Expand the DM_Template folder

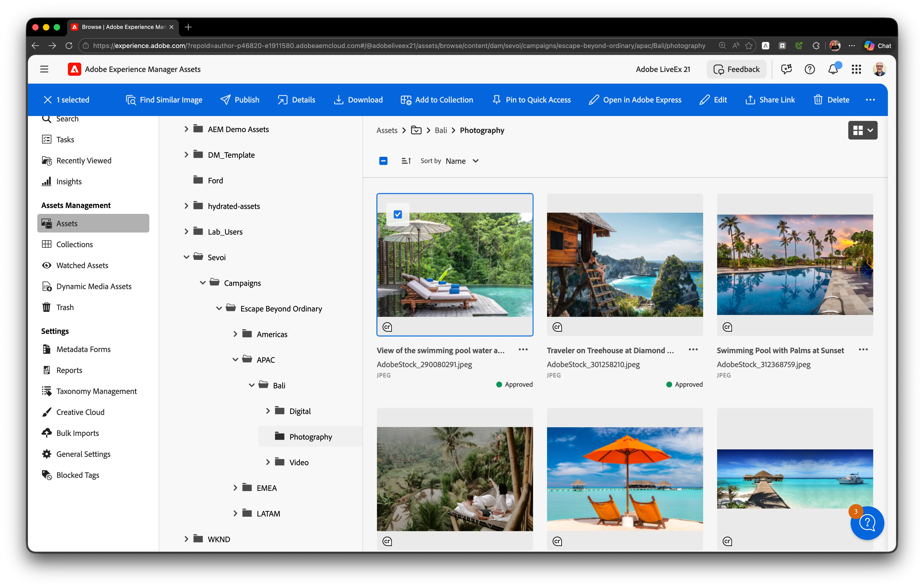tap(186, 155)
